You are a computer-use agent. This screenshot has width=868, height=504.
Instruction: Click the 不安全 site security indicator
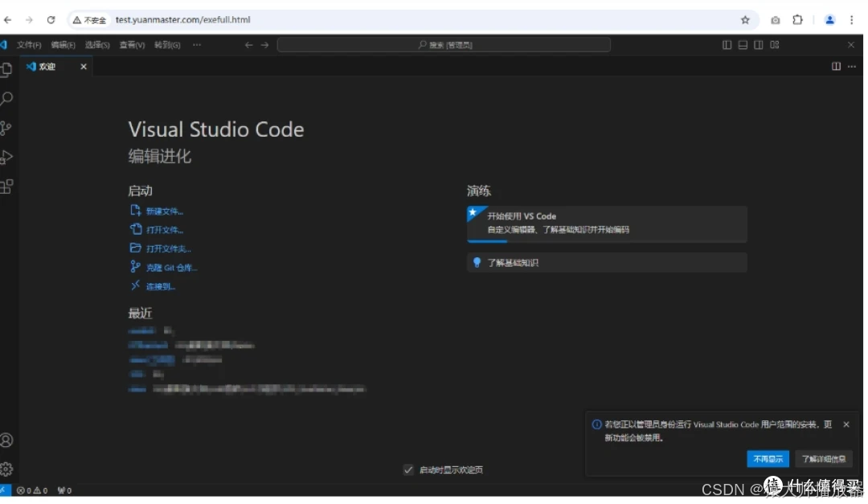coord(89,20)
